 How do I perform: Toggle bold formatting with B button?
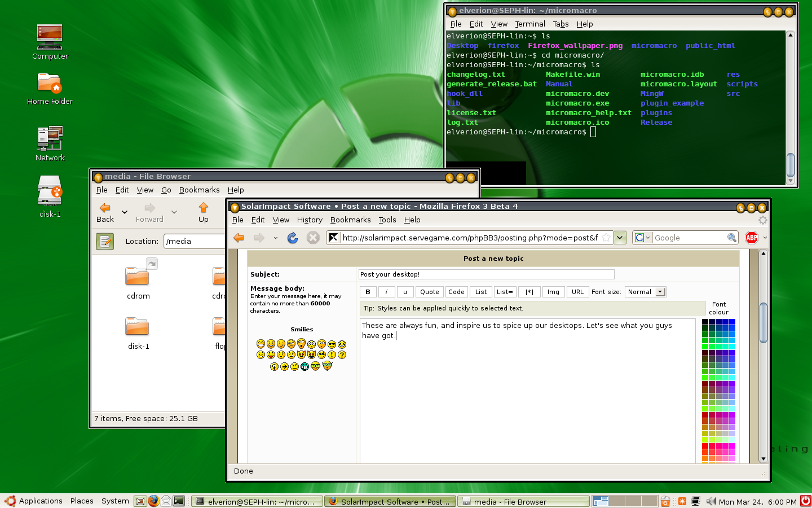click(368, 292)
